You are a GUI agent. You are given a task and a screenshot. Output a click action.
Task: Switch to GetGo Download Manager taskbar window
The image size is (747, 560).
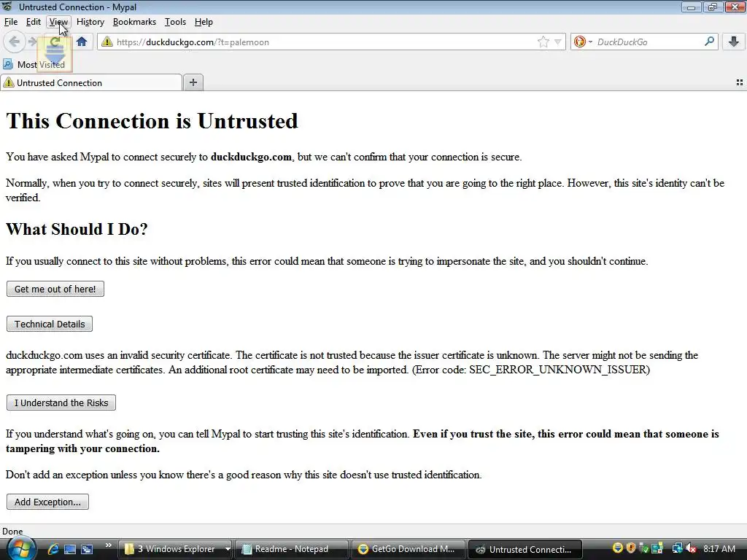(409, 549)
